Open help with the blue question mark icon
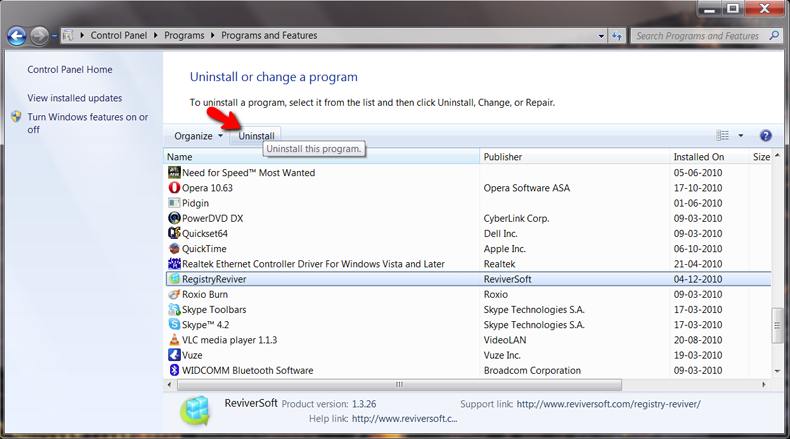The height and width of the screenshot is (439, 790). 765,136
